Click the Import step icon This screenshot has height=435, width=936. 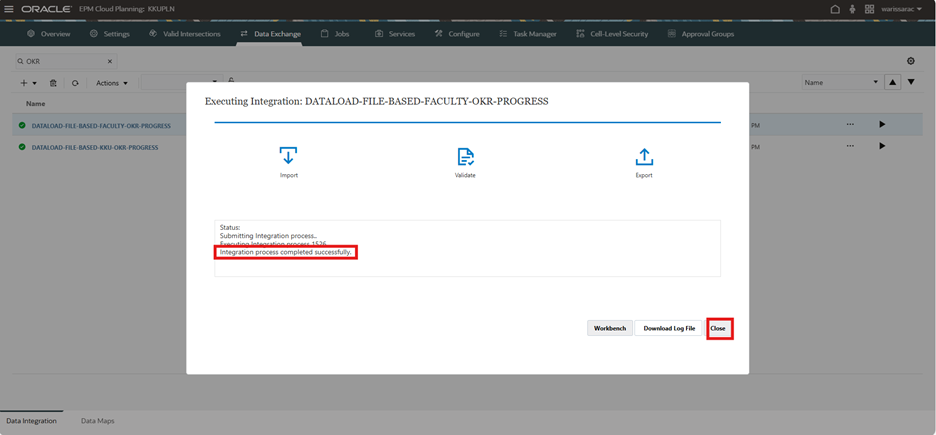coord(288,157)
